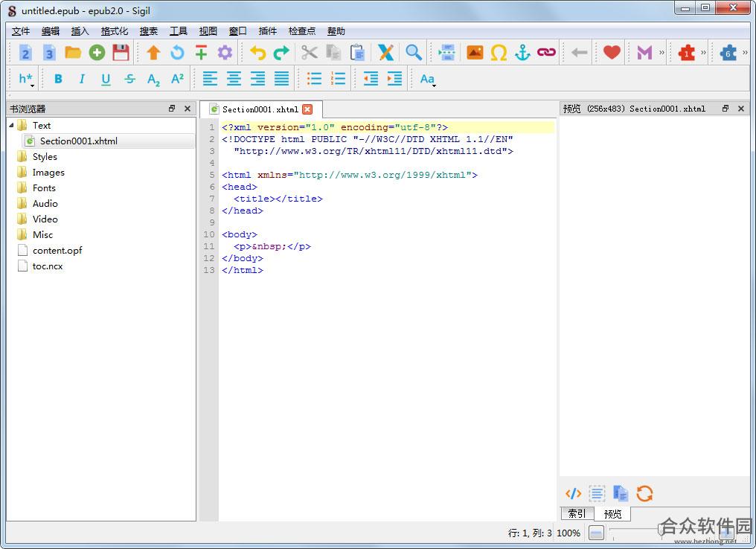The height and width of the screenshot is (549, 756).
Task: Increase indent level
Action: tap(394, 79)
